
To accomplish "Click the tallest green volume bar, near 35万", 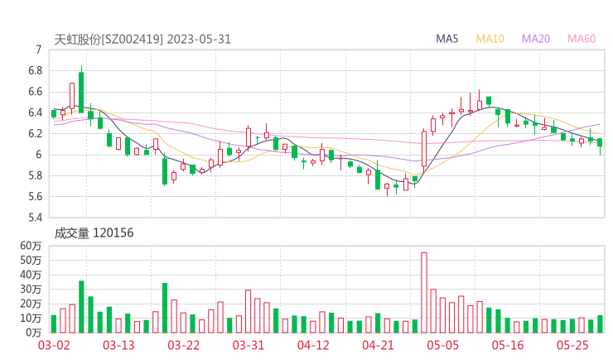I will [x=81, y=307].
